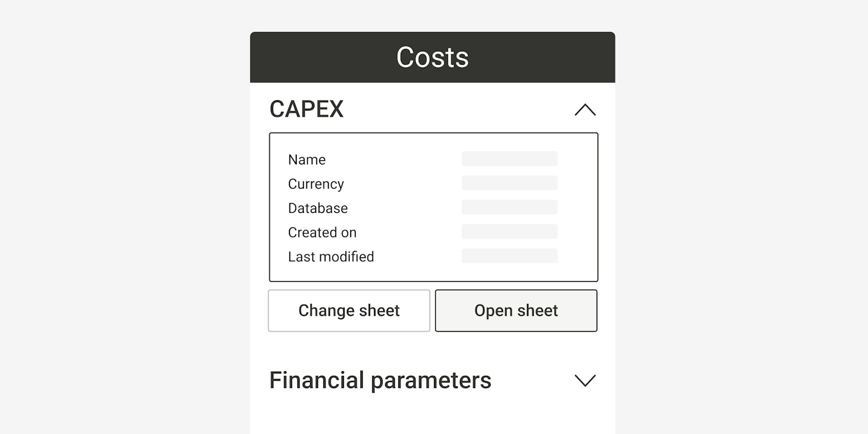Viewport: 868px width, 434px height.
Task: Select the Last modified label
Action: (x=331, y=256)
